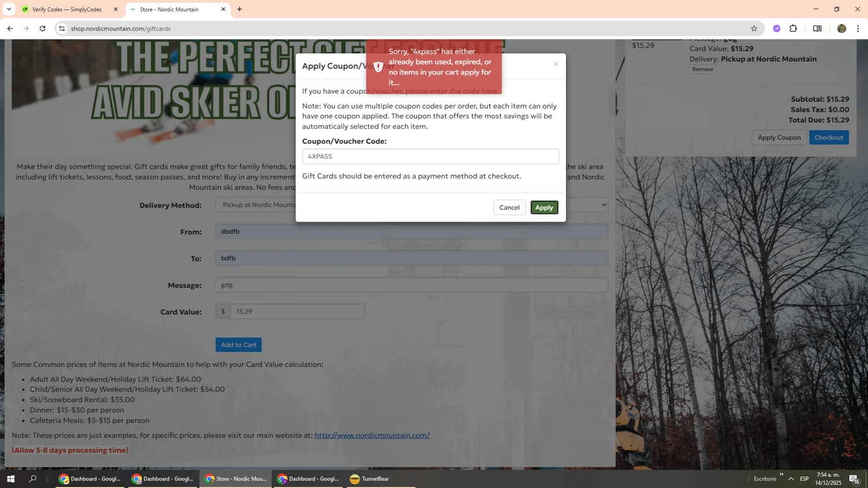Open Chrome three-dot menu

[858, 28]
